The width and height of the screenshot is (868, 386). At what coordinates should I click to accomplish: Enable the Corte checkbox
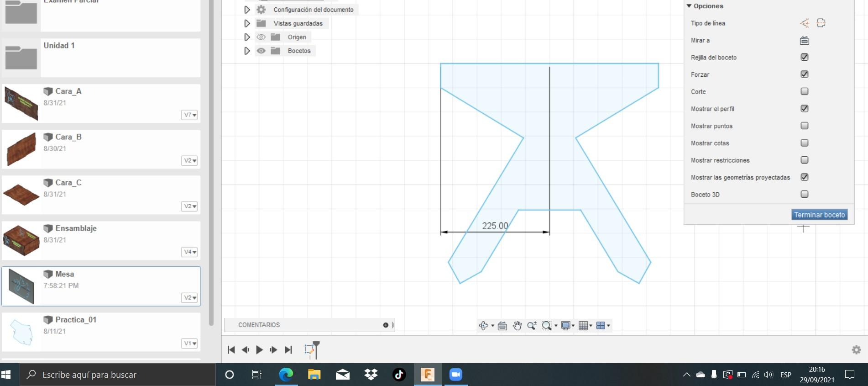(x=805, y=91)
